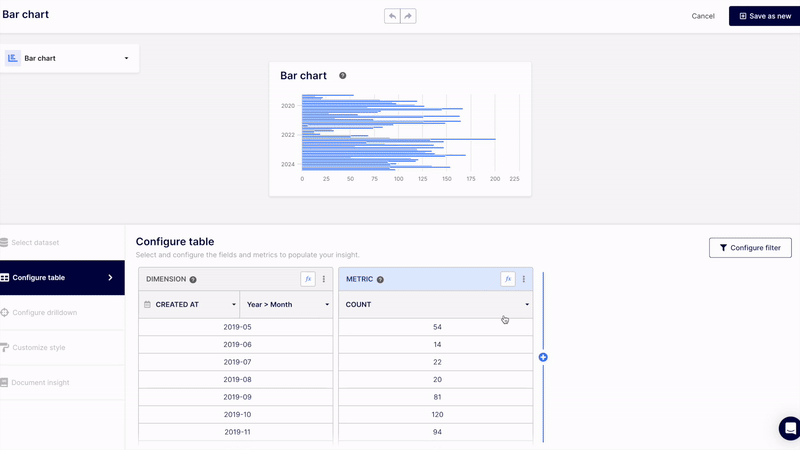
Task: Add a new column with plus icon
Action: (x=543, y=357)
